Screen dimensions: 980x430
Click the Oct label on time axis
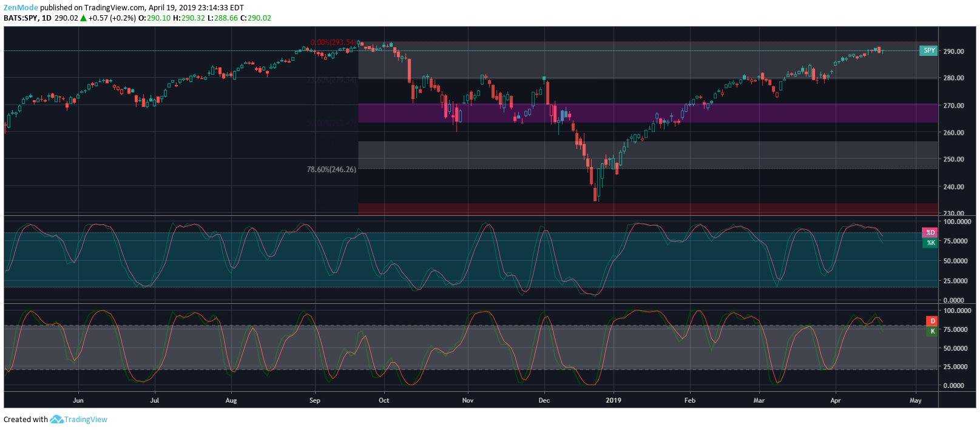point(384,400)
